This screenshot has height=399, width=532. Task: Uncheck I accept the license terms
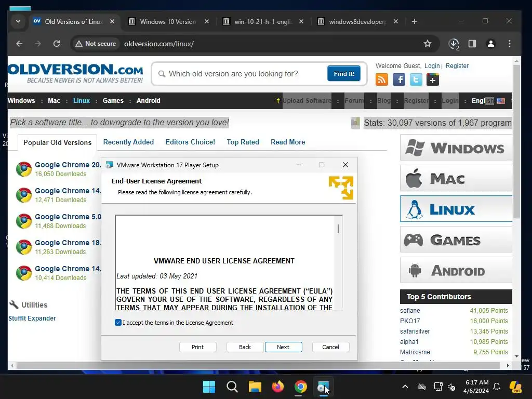[118, 323]
